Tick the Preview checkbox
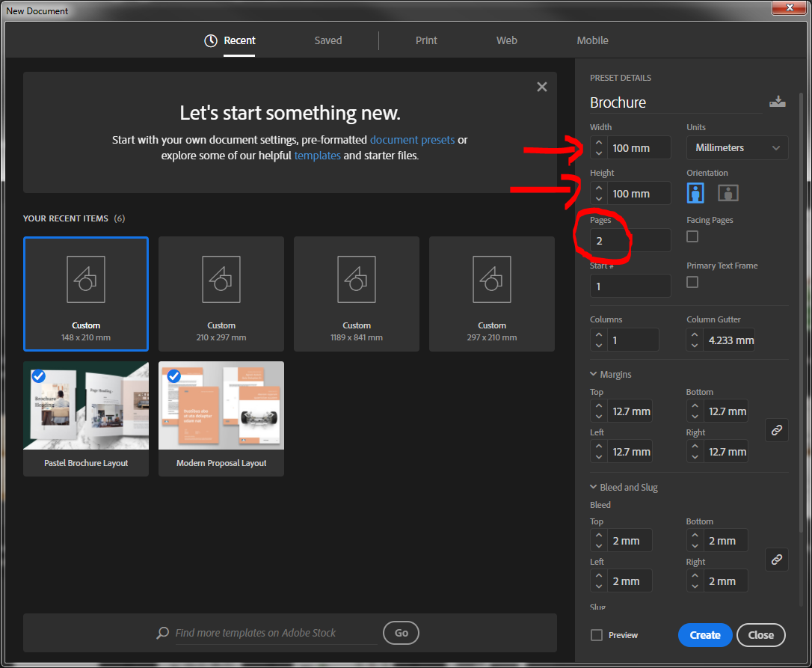812x668 pixels. point(597,635)
